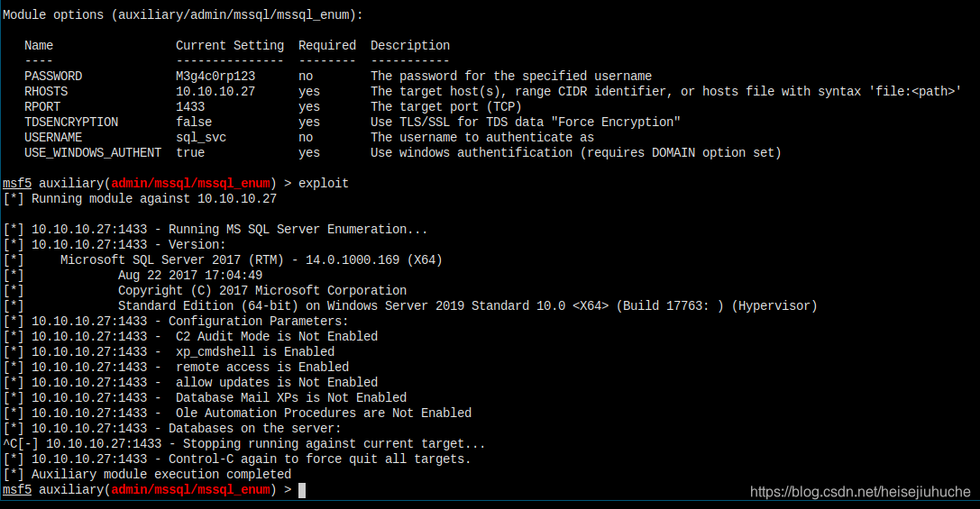The height and width of the screenshot is (509, 980).
Task: Click the USE_WINDOWS_AUTHENT value true
Action: (x=190, y=152)
